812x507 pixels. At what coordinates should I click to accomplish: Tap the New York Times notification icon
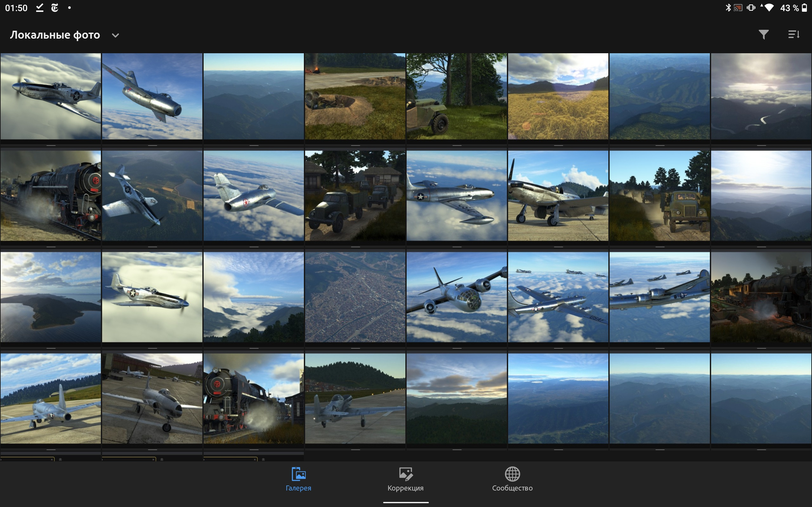(55, 8)
